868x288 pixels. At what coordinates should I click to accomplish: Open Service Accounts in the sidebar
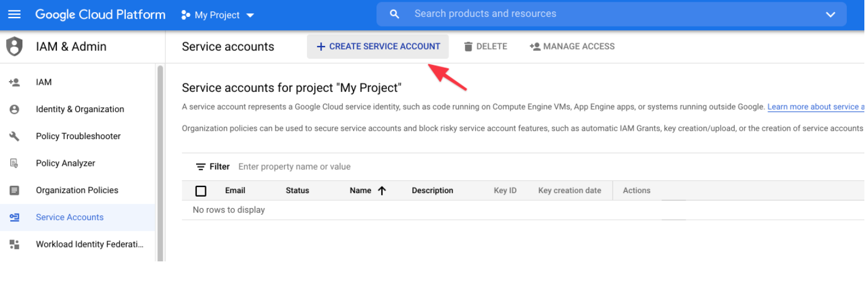click(70, 217)
